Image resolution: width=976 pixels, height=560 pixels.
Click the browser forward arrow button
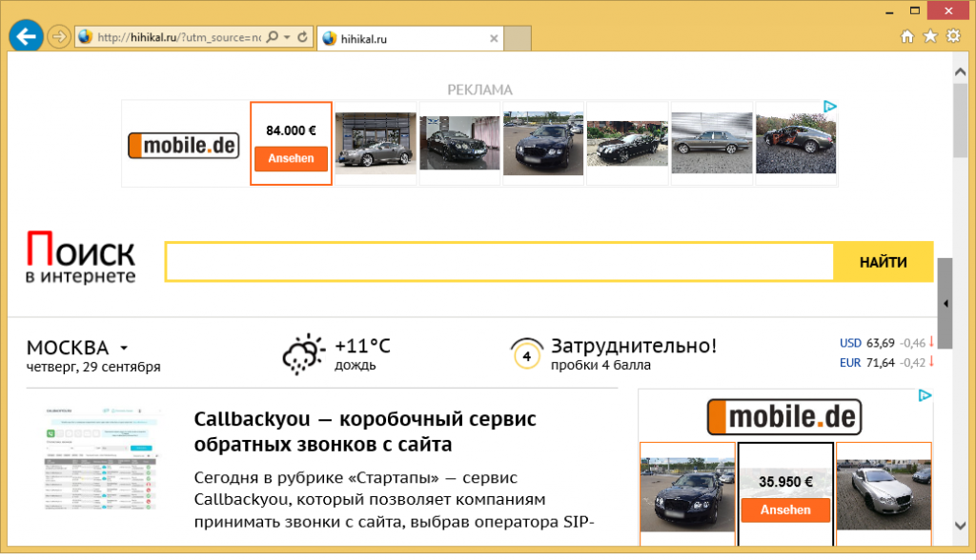[x=58, y=37]
